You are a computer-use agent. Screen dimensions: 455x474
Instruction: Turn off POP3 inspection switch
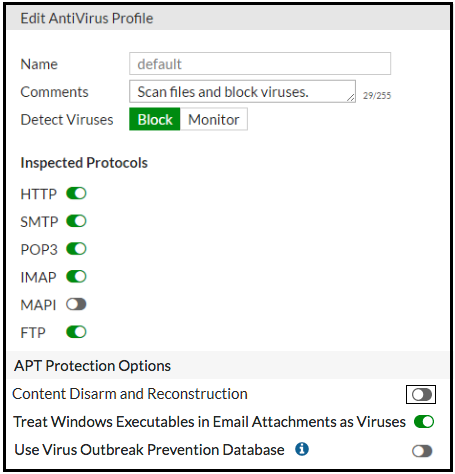76,249
